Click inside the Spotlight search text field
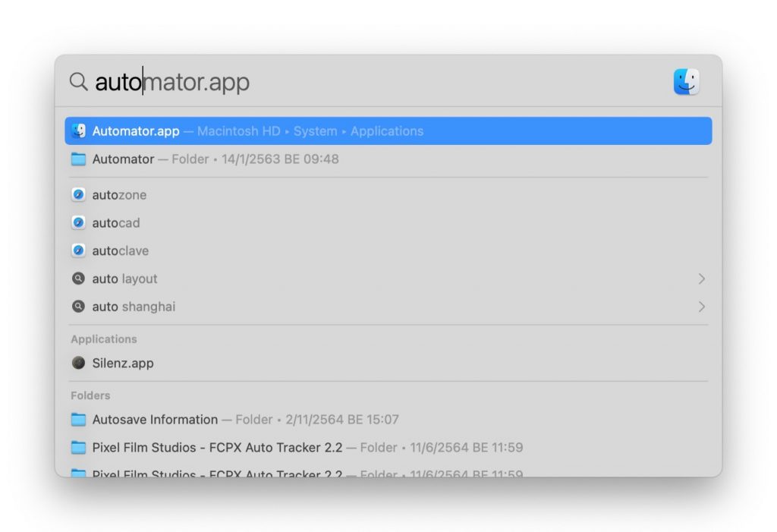Viewport: 777px width, 532px height. (379, 82)
